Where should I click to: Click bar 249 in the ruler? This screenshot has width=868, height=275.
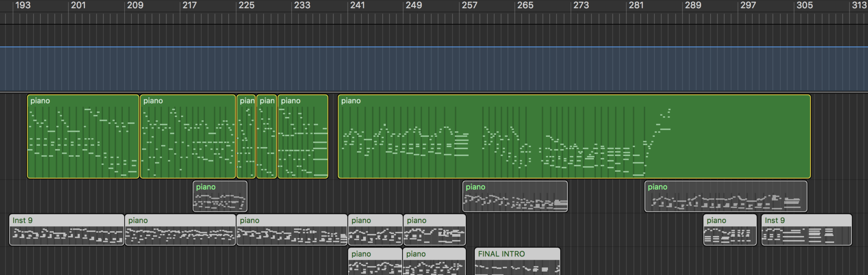pyautogui.click(x=414, y=6)
